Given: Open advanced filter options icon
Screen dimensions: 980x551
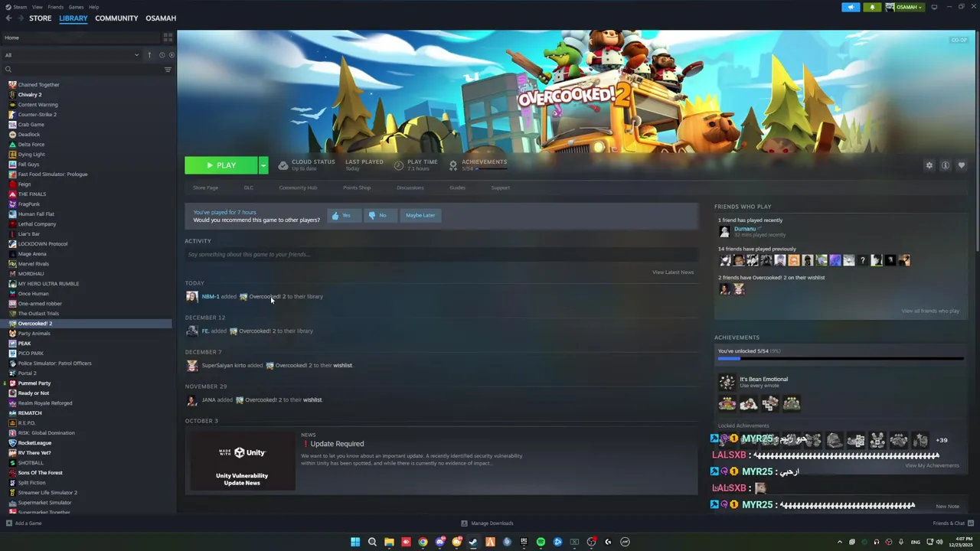Looking at the screenshot, I should pyautogui.click(x=168, y=70).
